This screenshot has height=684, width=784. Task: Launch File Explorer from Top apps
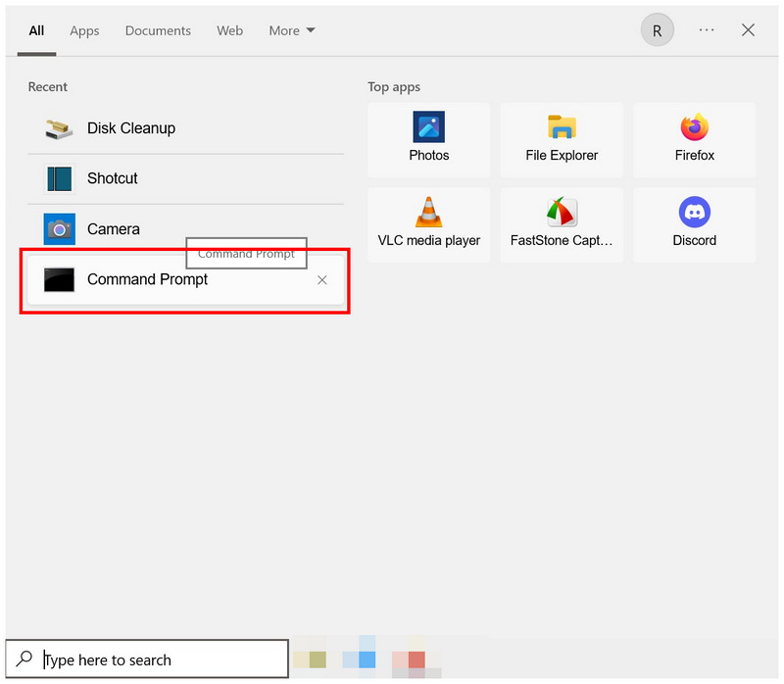click(x=562, y=140)
